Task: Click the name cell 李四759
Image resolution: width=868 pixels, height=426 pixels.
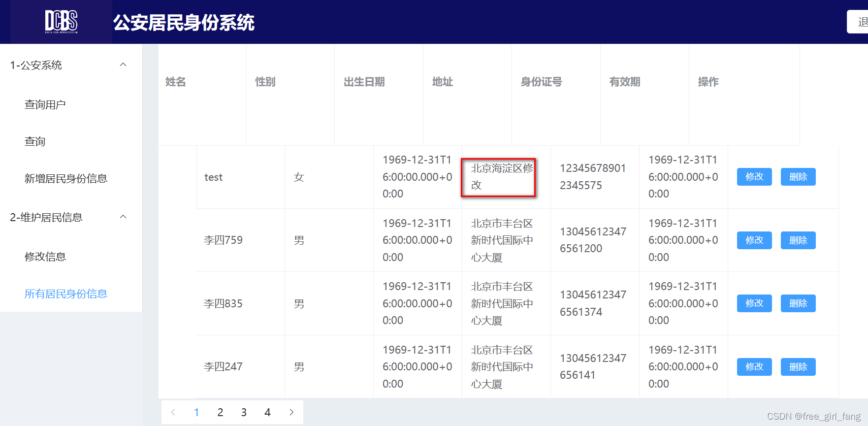Action: pos(224,240)
